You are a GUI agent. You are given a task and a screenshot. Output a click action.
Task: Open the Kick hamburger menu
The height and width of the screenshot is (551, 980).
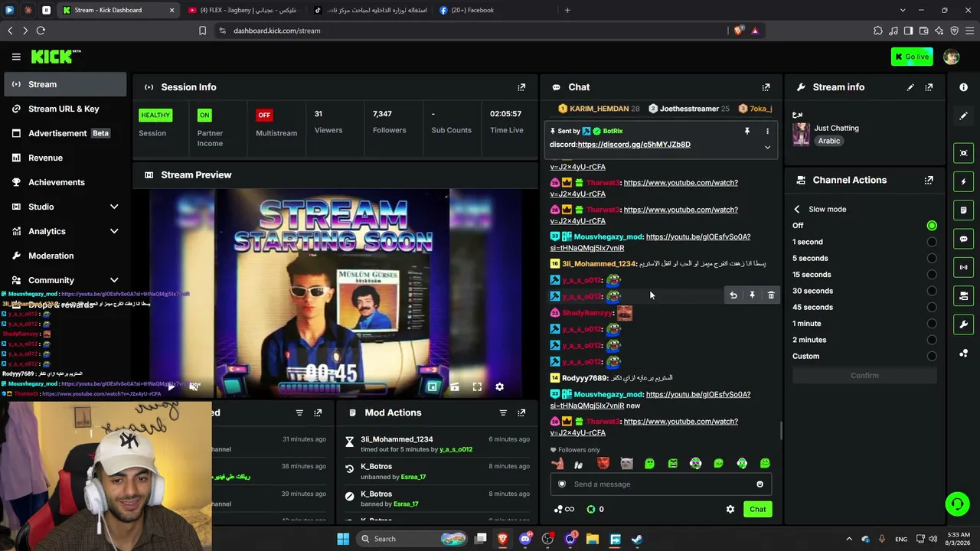tap(16, 57)
